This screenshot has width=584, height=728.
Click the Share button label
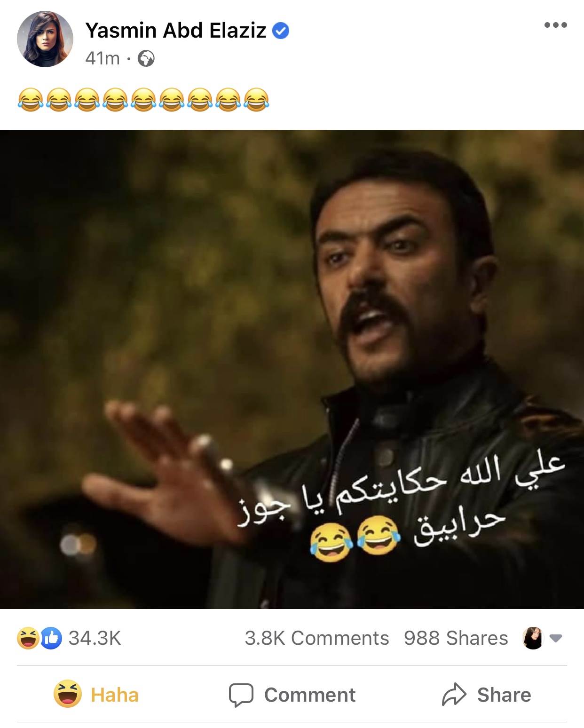[504, 695]
